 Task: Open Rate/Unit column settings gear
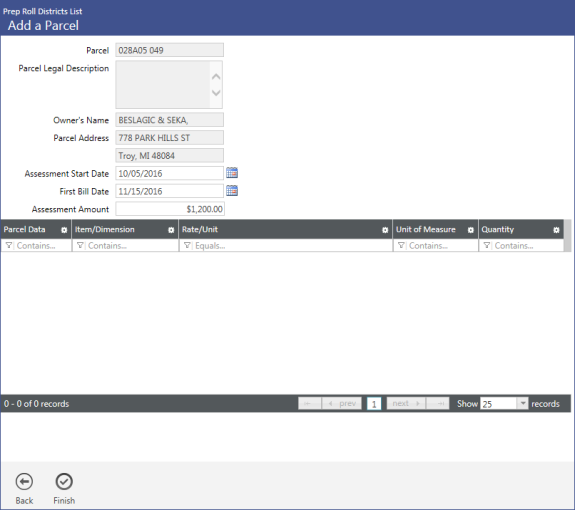[385, 230]
